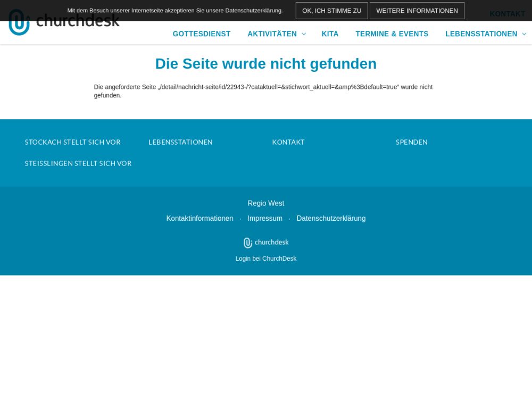Expand the Aktivitäten dropdown chevron
Image resolution: width=532 pixels, height=399 pixels.
point(304,34)
